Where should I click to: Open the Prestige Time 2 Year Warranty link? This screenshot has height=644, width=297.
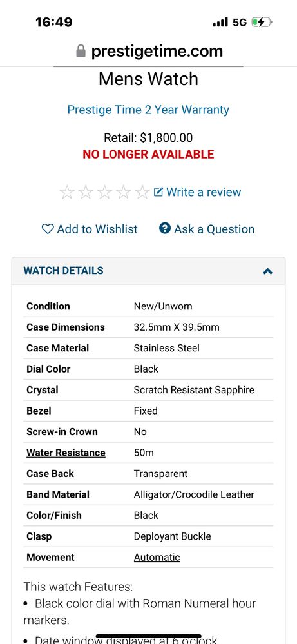click(x=148, y=110)
